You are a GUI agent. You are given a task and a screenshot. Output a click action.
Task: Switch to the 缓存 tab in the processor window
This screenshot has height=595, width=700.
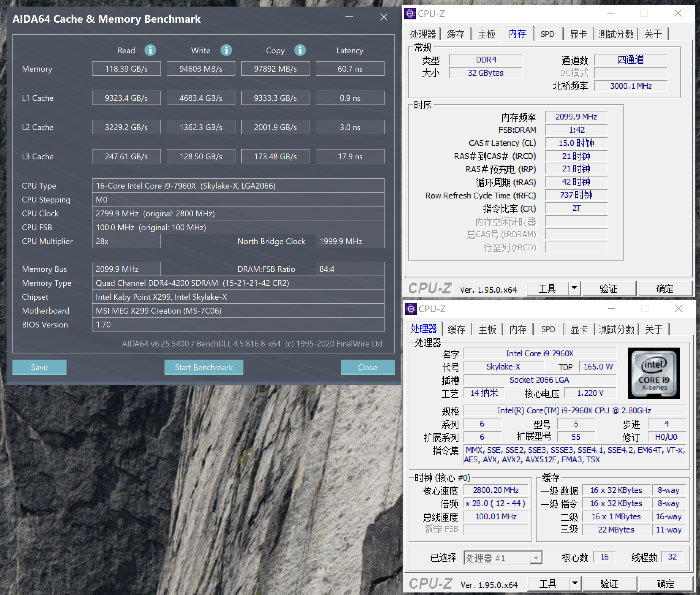point(457,329)
